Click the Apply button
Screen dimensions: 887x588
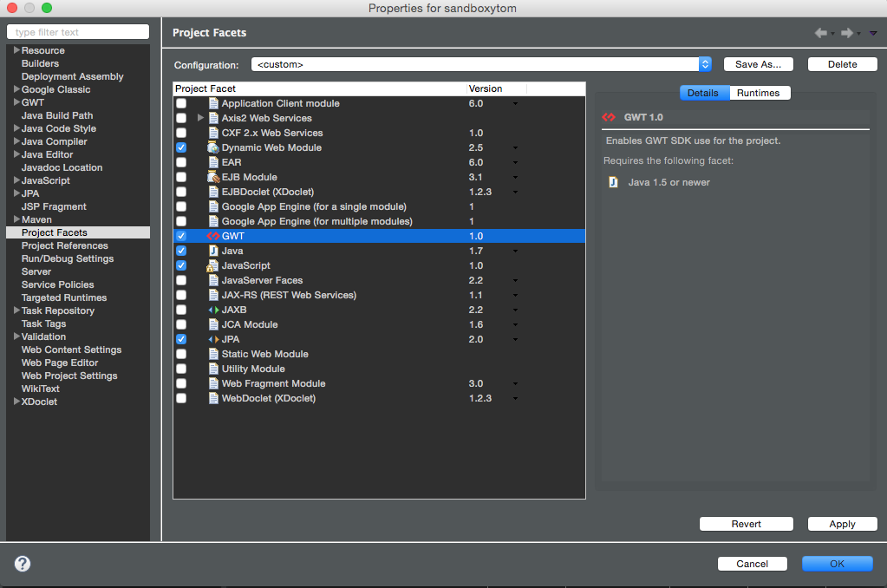842,524
